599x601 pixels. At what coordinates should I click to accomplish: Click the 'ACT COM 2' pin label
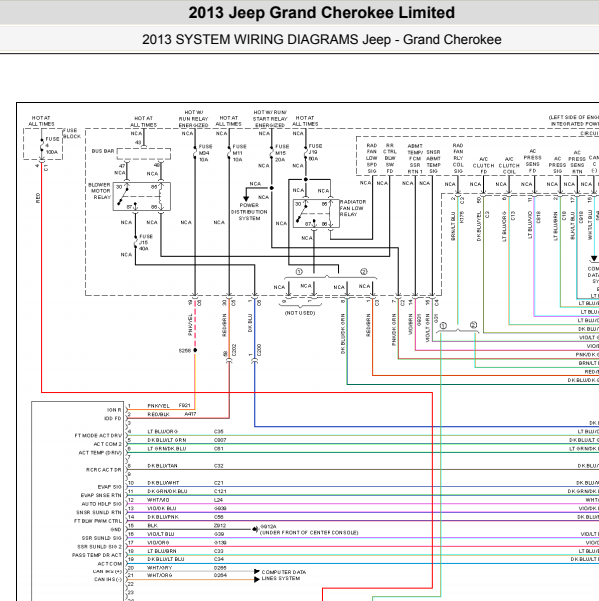click(108, 444)
